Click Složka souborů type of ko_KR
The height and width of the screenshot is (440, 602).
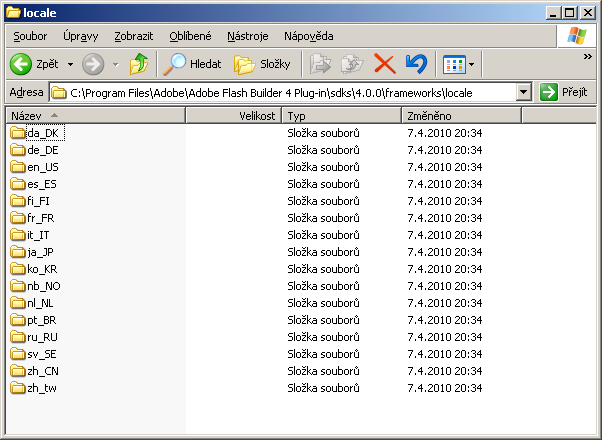(323, 269)
